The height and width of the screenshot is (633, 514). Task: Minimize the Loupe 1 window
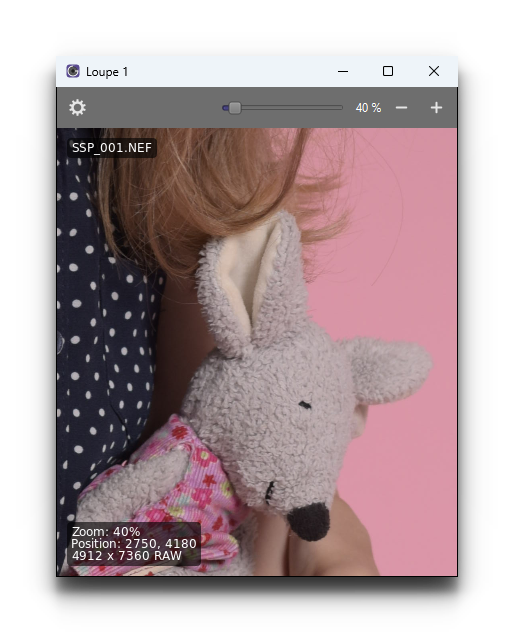click(343, 71)
